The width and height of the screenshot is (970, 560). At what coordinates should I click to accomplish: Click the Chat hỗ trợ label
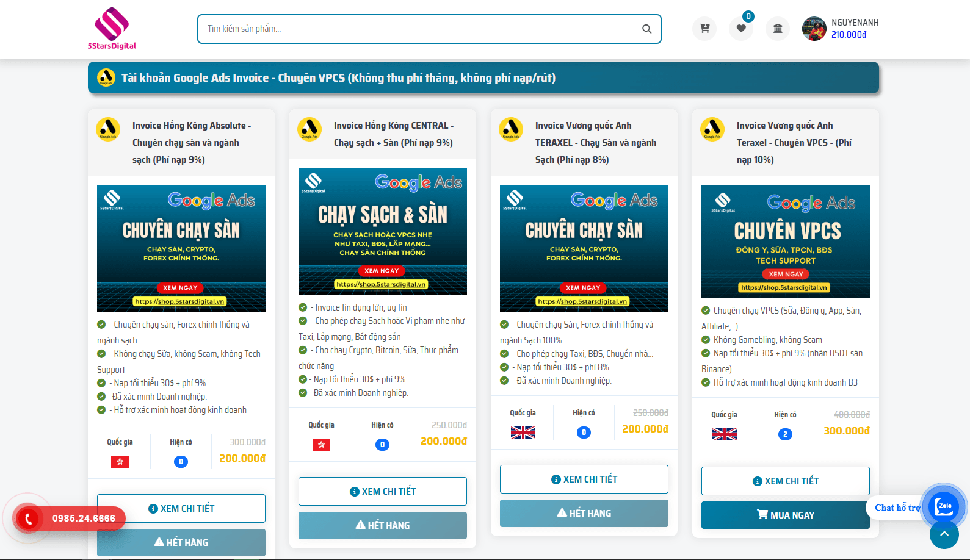coord(897,508)
